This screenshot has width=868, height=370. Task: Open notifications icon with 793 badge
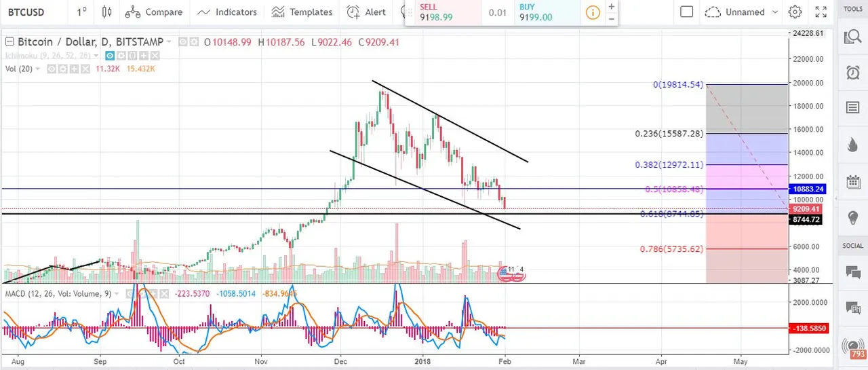tap(852, 348)
